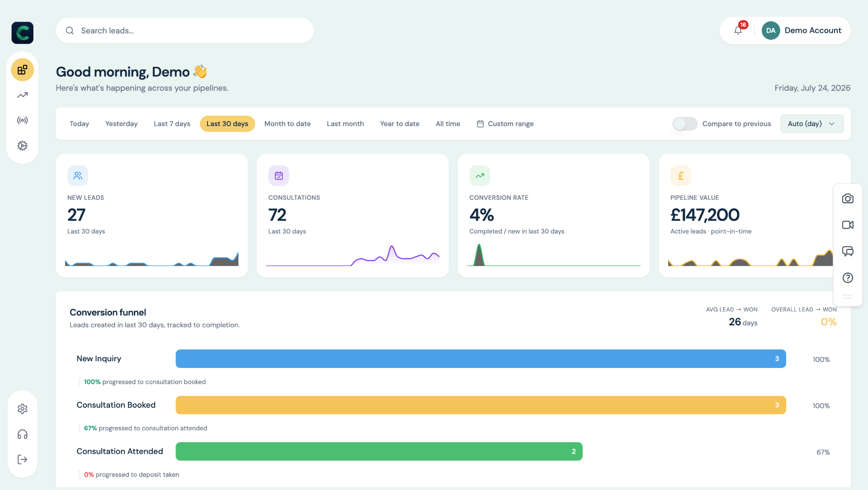The image size is (868, 490).
Task: Click the Demo Account name
Action: pos(813,30)
